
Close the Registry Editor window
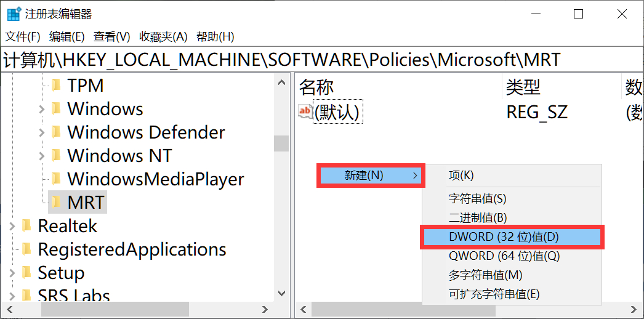pos(622,14)
